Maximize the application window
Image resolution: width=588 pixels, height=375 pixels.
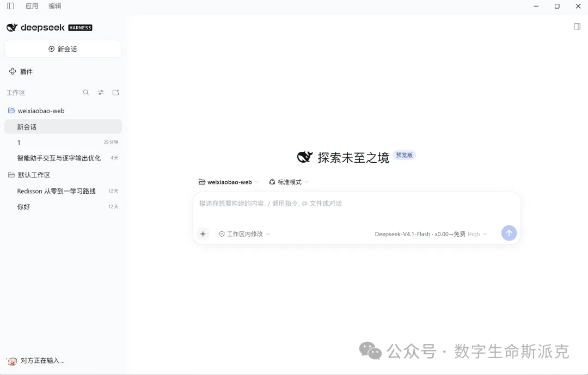point(557,6)
